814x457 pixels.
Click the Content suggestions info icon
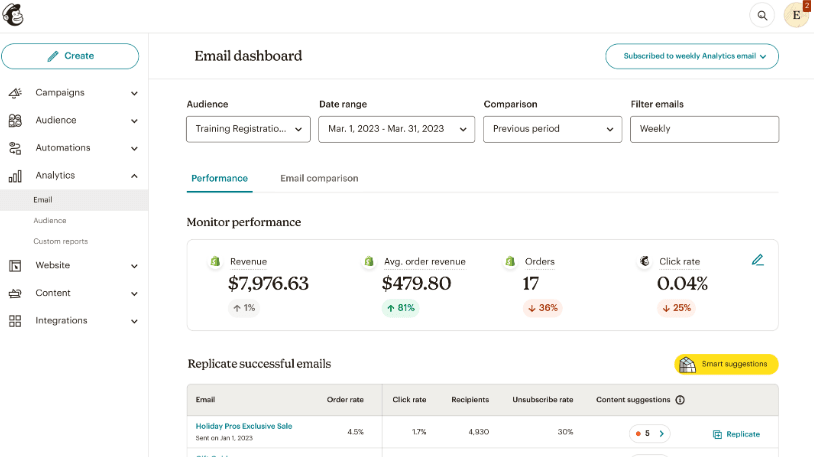tap(680, 400)
